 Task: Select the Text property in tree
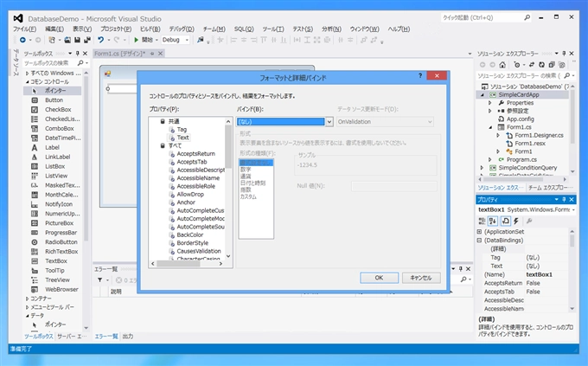(x=182, y=138)
